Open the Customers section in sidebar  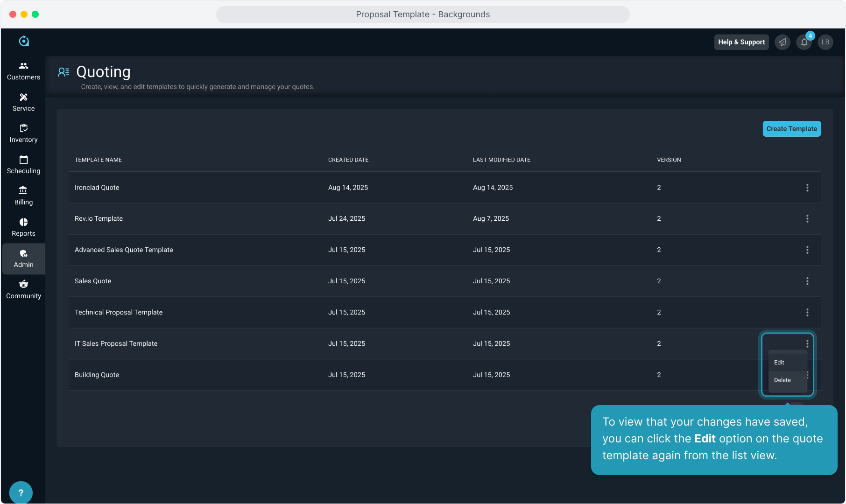23,71
